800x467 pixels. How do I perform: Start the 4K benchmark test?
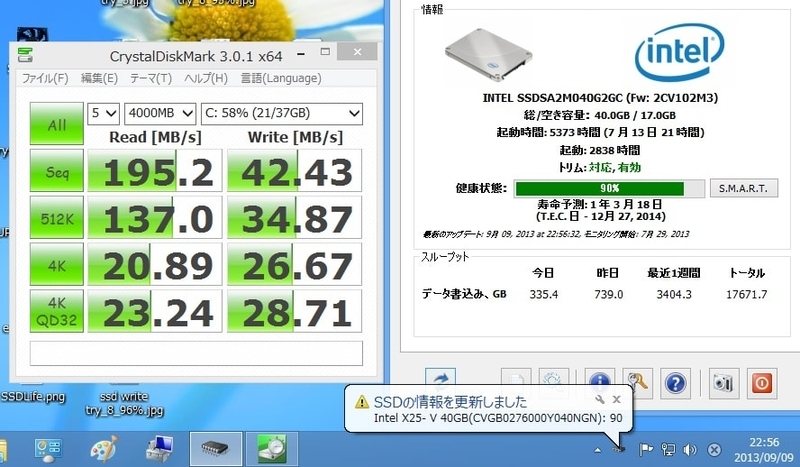(x=57, y=264)
